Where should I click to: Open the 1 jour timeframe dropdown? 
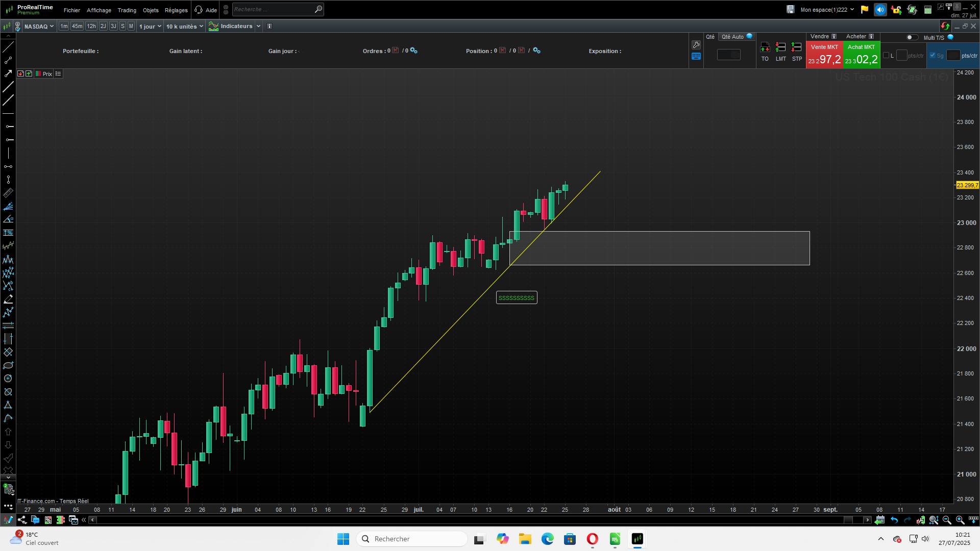click(150, 27)
